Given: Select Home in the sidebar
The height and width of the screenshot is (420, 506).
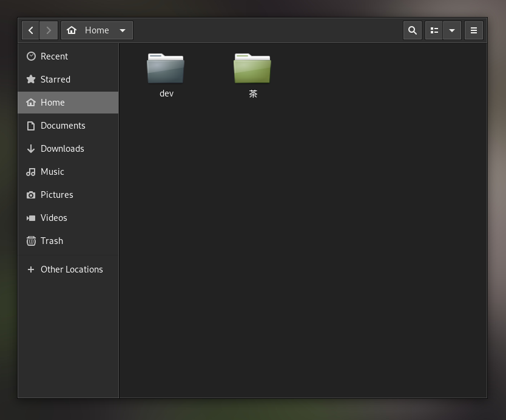Looking at the screenshot, I should click(68, 103).
